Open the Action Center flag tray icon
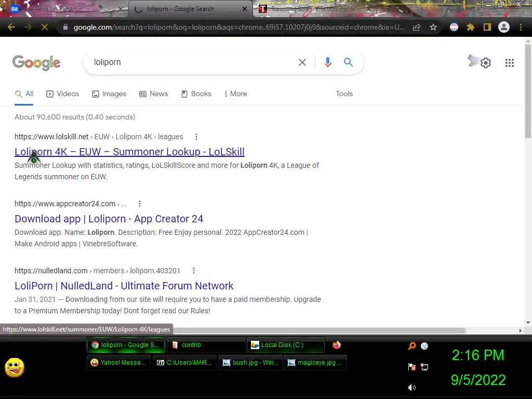The image size is (532, 399). [x=411, y=367]
